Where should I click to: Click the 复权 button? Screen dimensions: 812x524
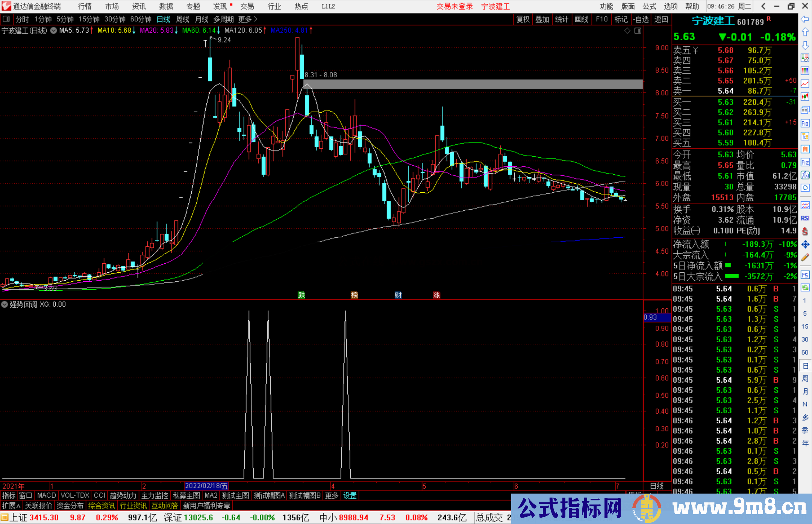(x=523, y=19)
